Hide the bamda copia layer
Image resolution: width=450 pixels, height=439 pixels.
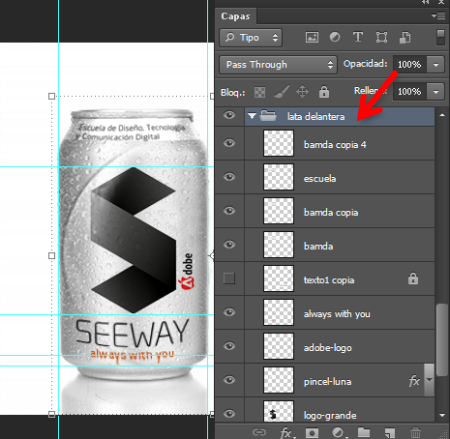(229, 211)
